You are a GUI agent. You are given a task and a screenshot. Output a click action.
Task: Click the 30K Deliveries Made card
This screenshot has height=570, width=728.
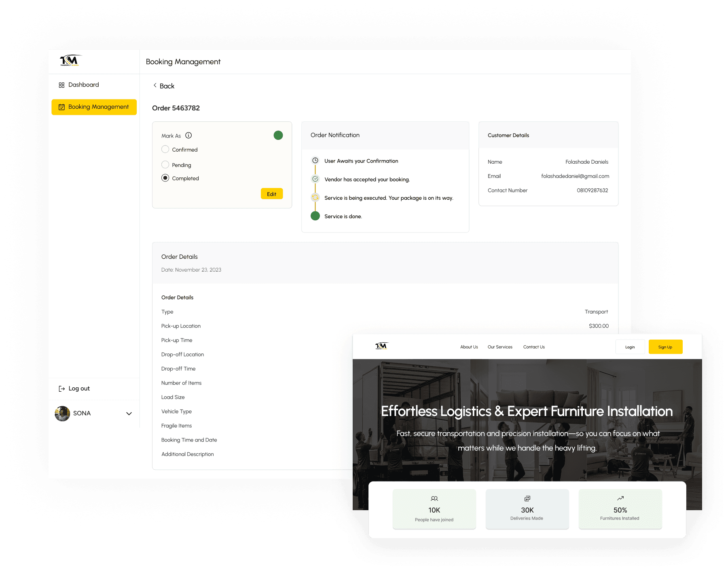pos(527,509)
